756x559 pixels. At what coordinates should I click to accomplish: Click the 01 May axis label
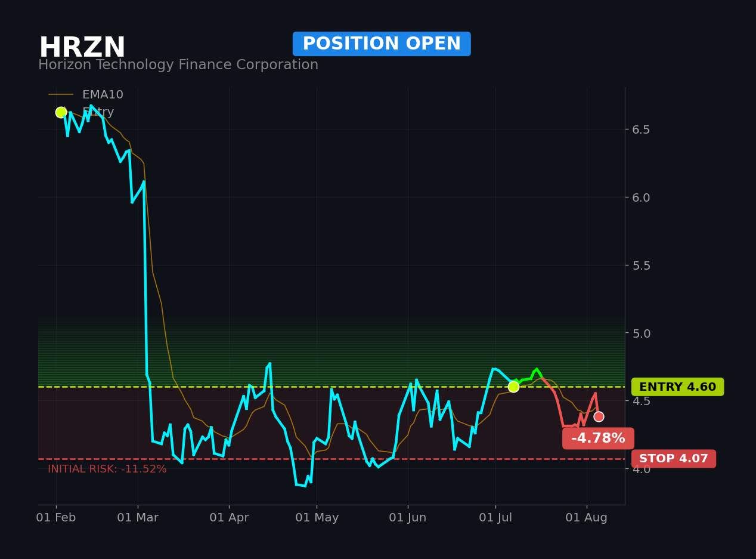(317, 518)
